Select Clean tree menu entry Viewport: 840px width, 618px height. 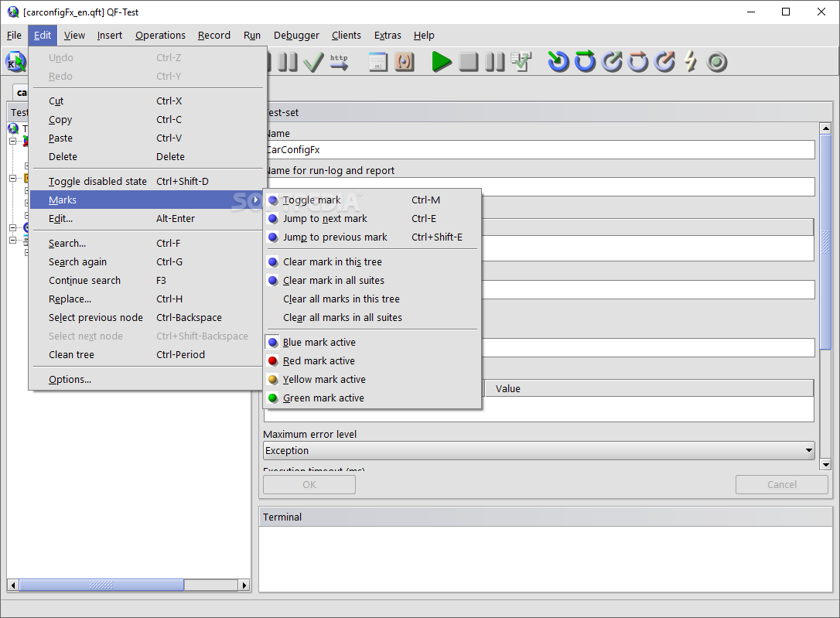click(x=147, y=354)
